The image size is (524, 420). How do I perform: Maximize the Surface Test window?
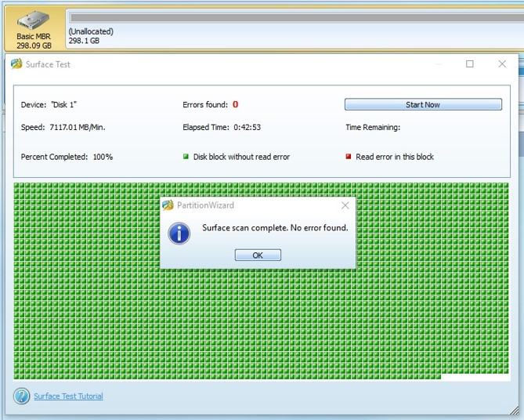pyautogui.click(x=469, y=64)
